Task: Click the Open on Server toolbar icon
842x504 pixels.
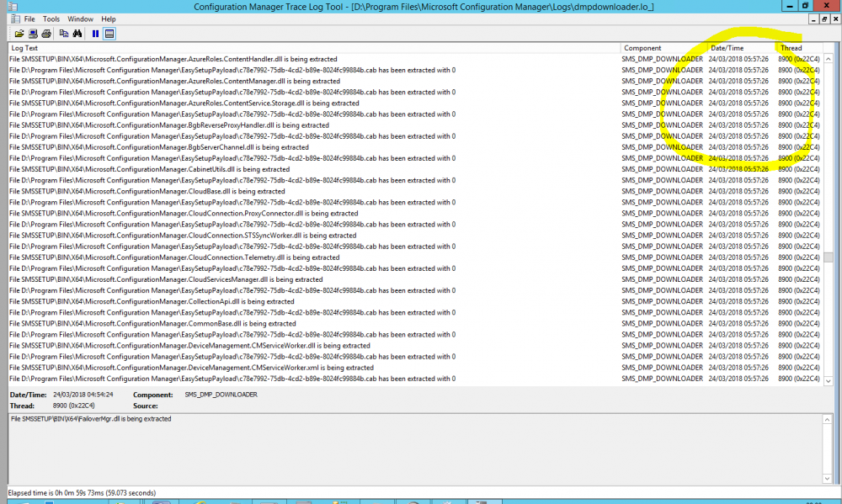Action: [33, 34]
